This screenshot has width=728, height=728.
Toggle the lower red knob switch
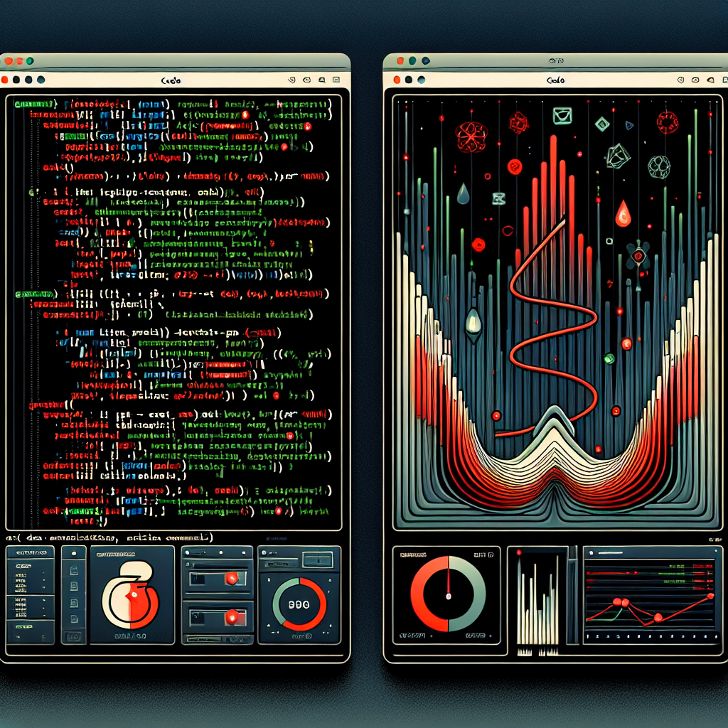point(231,619)
